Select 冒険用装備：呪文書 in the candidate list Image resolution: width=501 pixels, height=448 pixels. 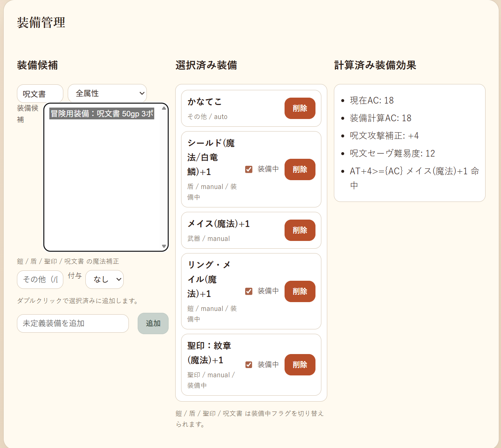click(102, 113)
